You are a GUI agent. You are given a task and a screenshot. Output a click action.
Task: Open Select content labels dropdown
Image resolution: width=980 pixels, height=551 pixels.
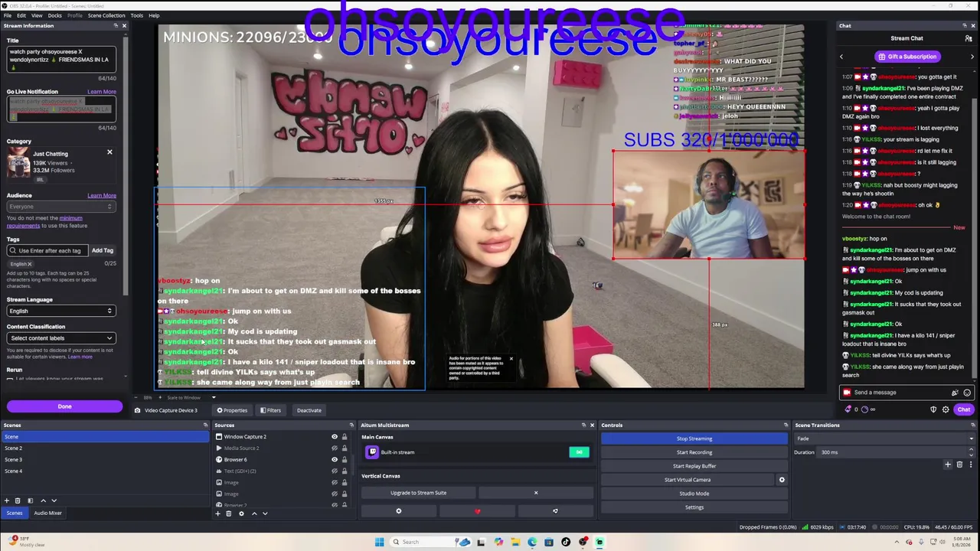tap(61, 338)
